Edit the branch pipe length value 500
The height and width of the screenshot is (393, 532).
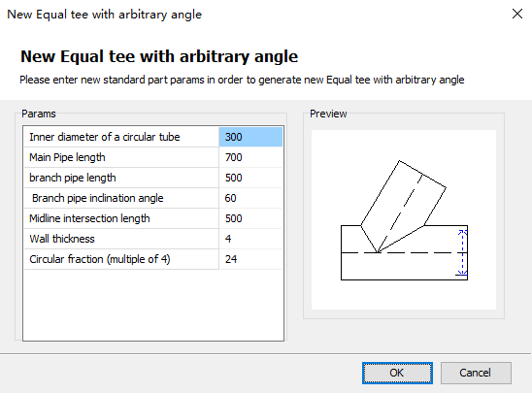(250, 178)
